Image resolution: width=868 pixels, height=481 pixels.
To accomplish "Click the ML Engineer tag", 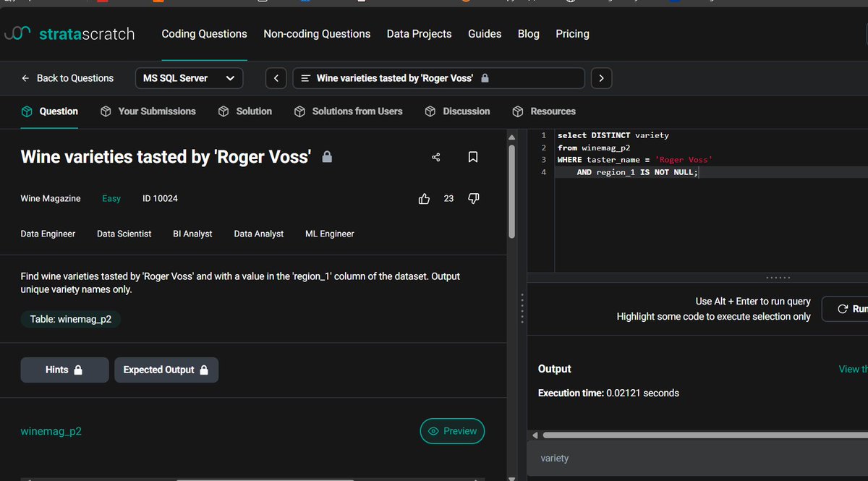I will (x=330, y=234).
